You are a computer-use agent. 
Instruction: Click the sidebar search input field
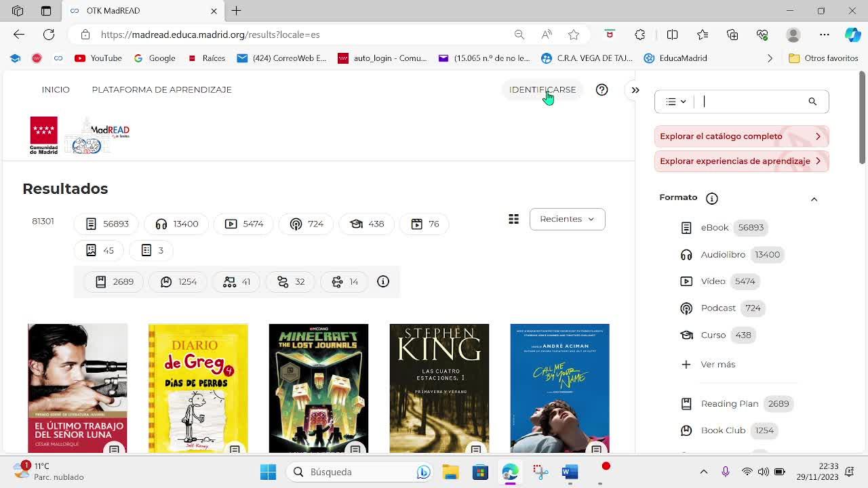tap(751, 102)
